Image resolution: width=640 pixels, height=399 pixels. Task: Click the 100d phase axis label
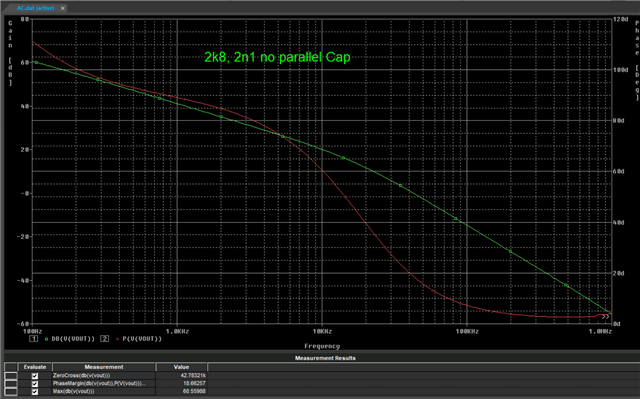click(620, 70)
